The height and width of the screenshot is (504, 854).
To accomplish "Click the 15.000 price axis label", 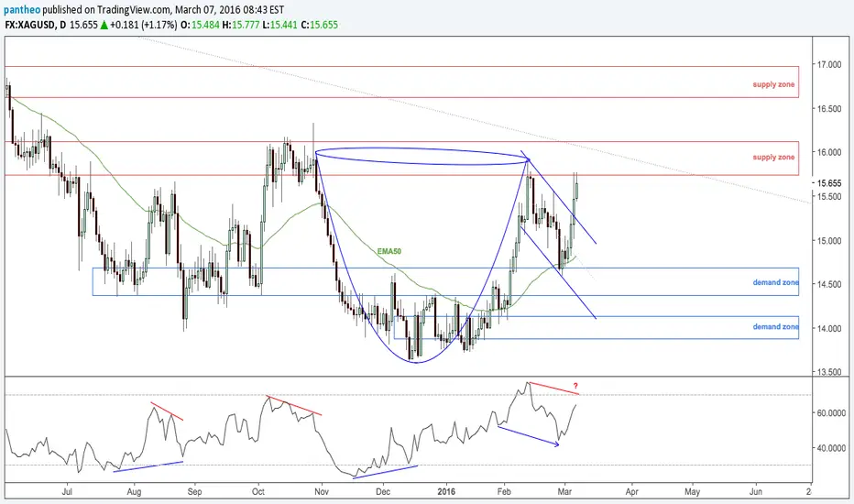I will pyautogui.click(x=829, y=240).
